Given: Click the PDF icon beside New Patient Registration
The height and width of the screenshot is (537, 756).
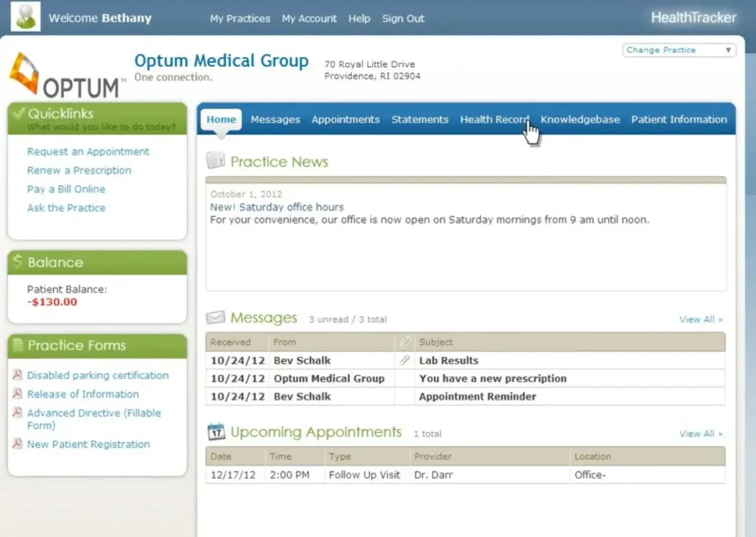Looking at the screenshot, I should pyautogui.click(x=19, y=444).
